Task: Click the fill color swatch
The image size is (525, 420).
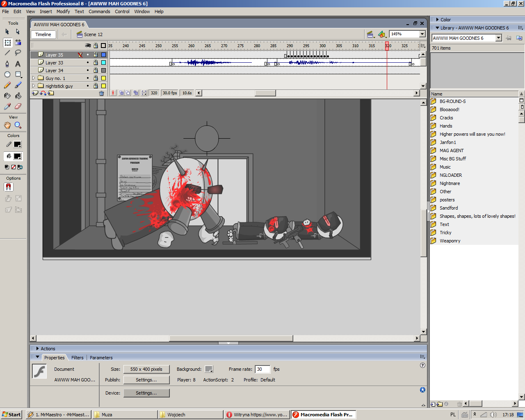Action: pos(17,156)
